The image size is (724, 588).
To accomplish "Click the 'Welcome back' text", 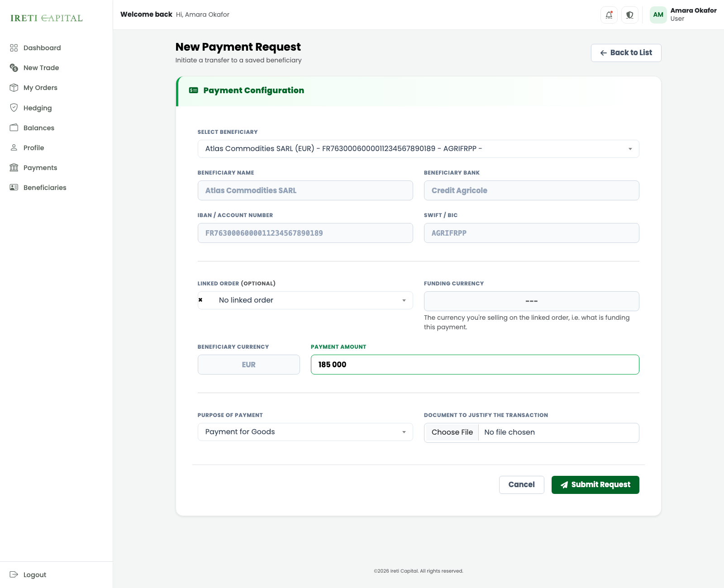I will coord(146,14).
